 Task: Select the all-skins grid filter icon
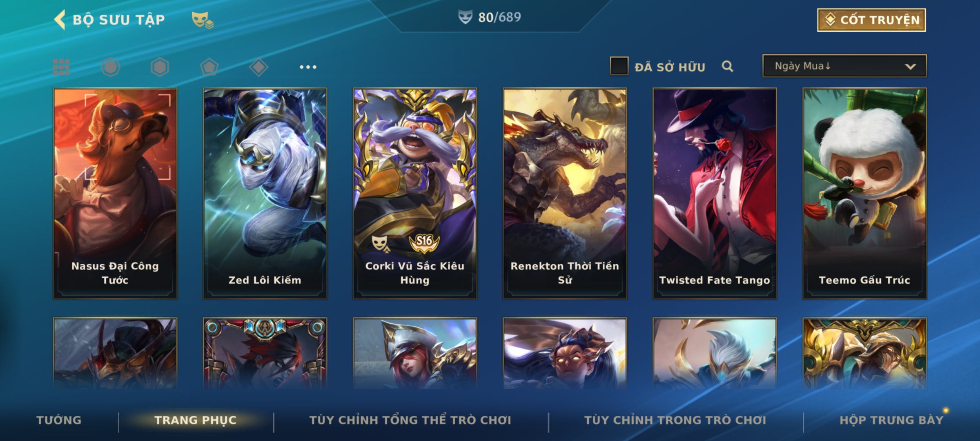(x=61, y=67)
